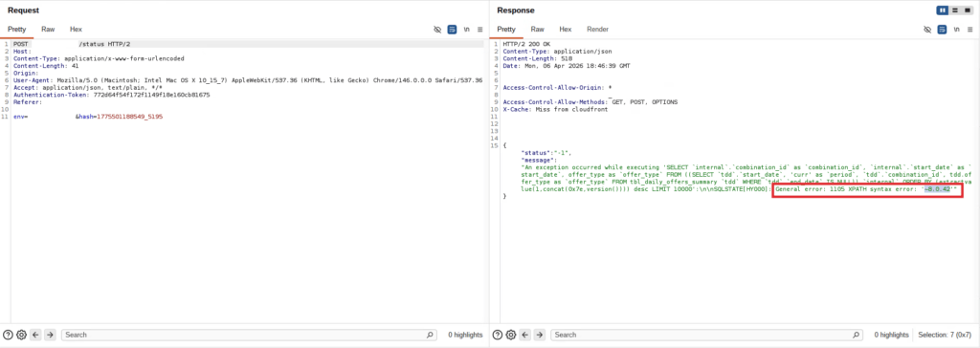Image resolution: width=980 pixels, height=348 pixels.
Task: Select side-by-side split layout icon
Action: [x=942, y=10]
